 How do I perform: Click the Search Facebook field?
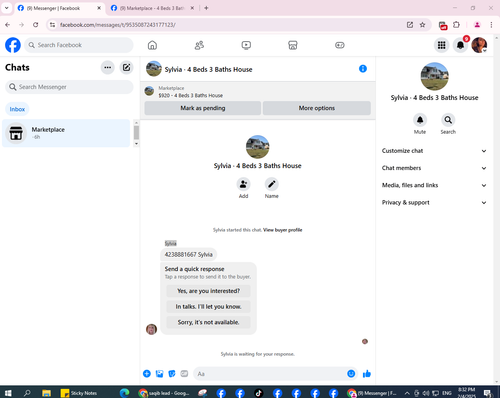coord(79,45)
